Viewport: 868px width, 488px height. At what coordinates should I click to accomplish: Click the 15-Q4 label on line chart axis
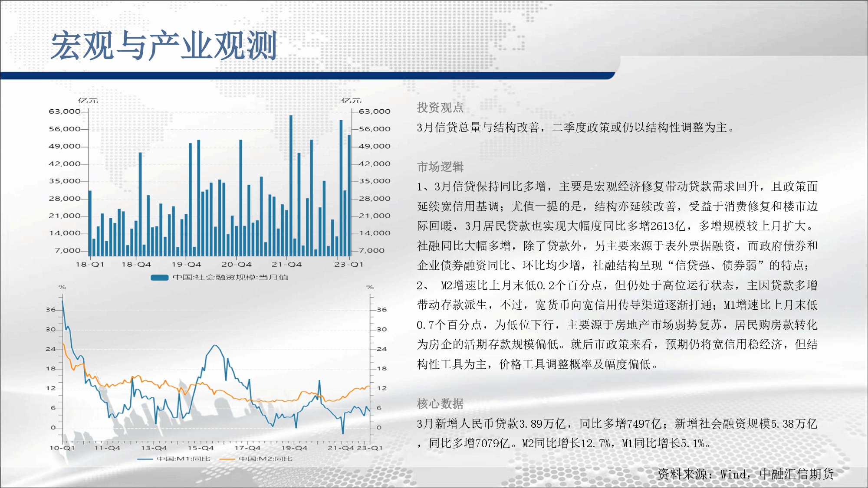tap(201, 448)
